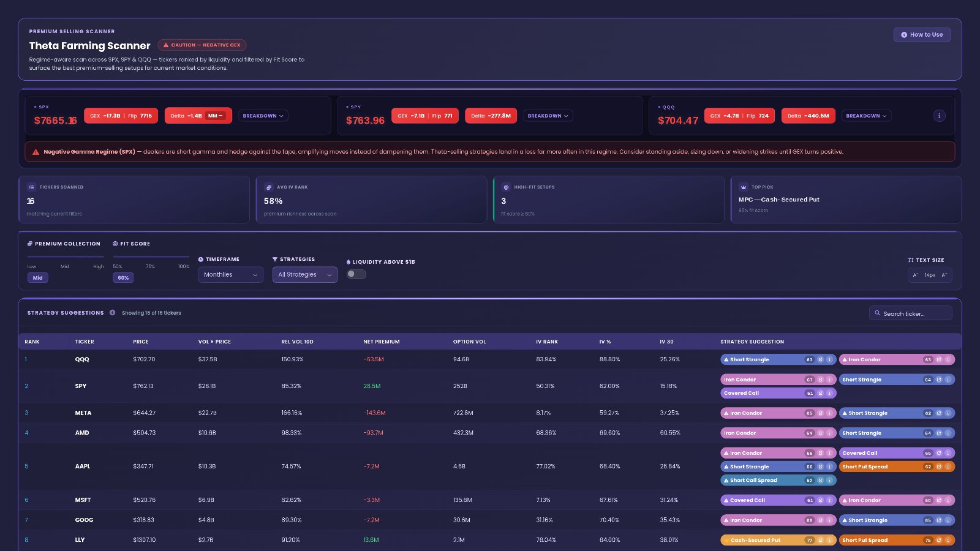The height and width of the screenshot is (551, 980).
Task: Click the Fit Score slider track
Action: [151, 257]
